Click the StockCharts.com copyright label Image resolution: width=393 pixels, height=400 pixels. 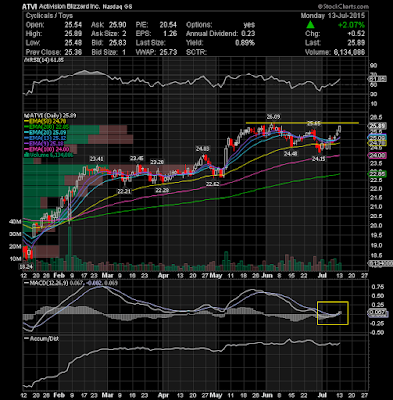pyautogui.click(x=343, y=6)
